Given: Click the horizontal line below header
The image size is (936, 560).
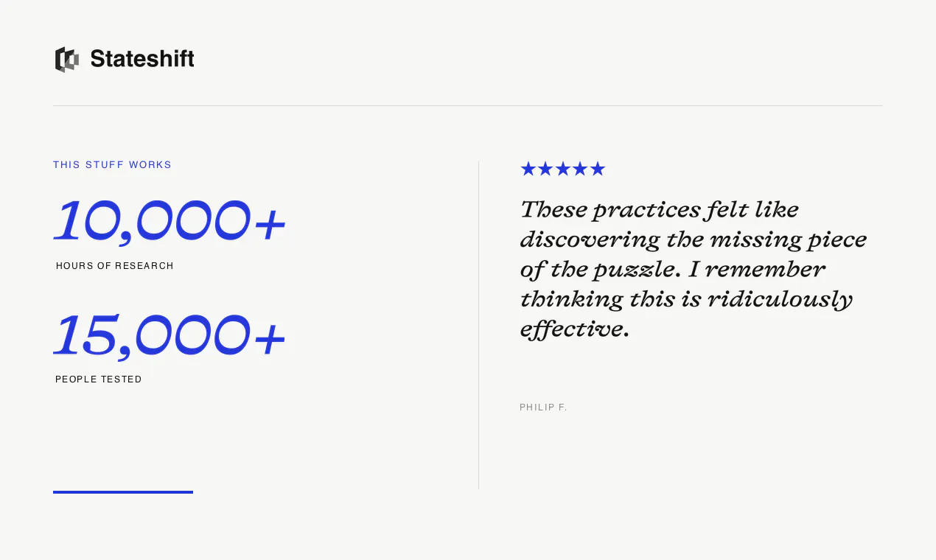Looking at the screenshot, I should point(467,105).
